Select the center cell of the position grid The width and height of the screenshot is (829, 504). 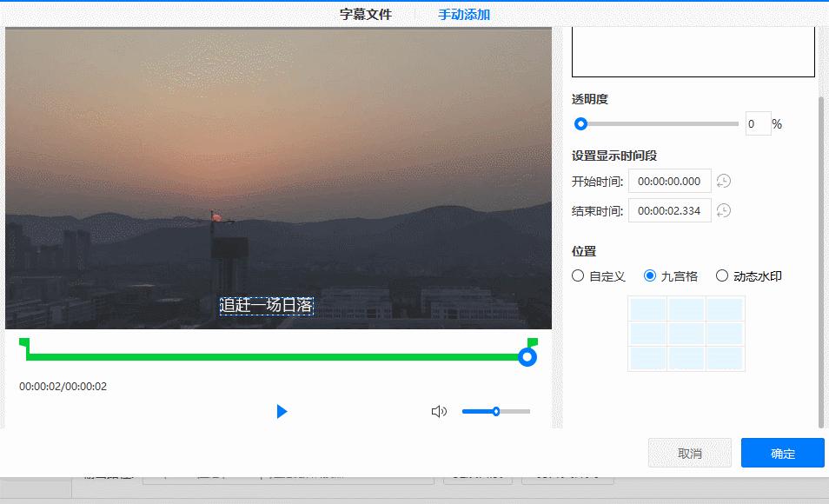click(x=686, y=334)
